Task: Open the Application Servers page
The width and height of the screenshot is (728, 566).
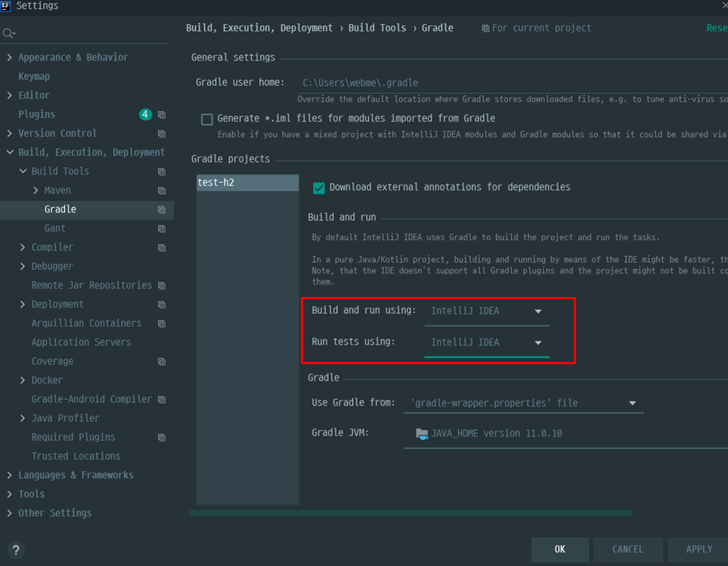Action: click(x=81, y=342)
